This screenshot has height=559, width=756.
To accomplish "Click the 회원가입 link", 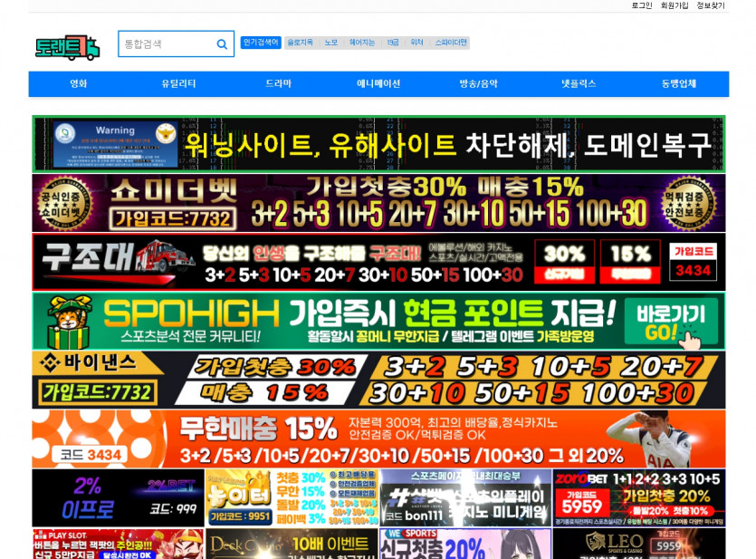I will (x=674, y=7).
